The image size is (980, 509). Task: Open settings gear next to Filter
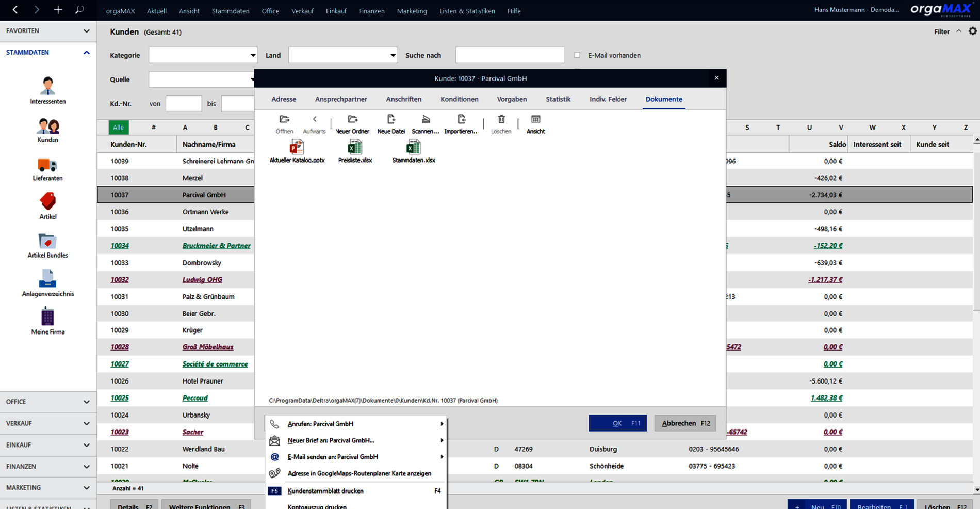(x=973, y=31)
